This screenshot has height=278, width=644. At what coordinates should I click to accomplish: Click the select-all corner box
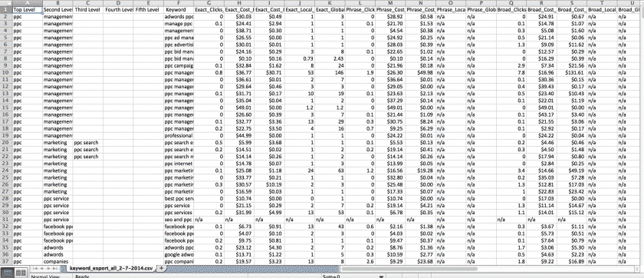[x=6, y=3]
